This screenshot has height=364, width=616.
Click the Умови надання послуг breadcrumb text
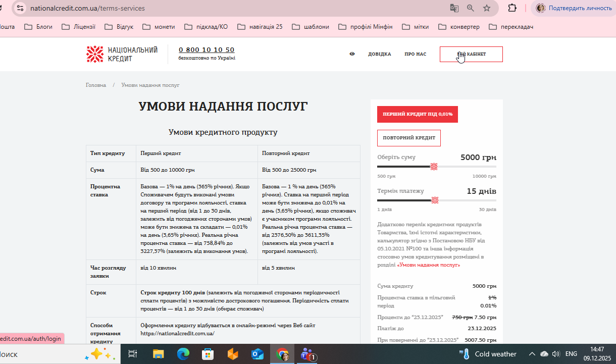[150, 85]
